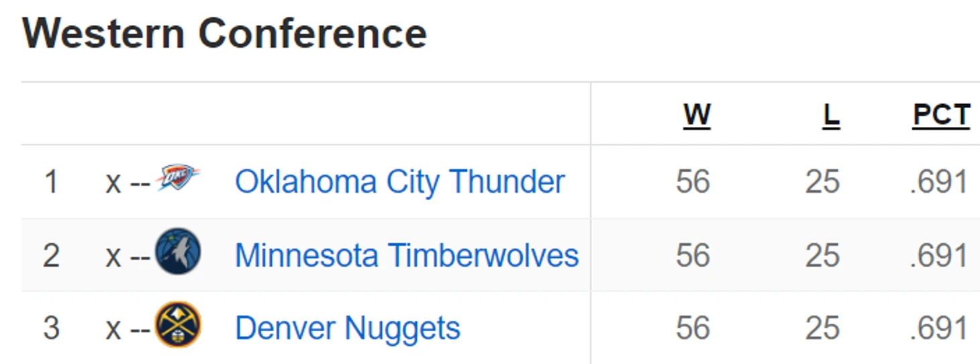Image resolution: width=980 pixels, height=364 pixels.
Task: Click the Minnesota Timberwolves wolf logo
Action: (178, 251)
